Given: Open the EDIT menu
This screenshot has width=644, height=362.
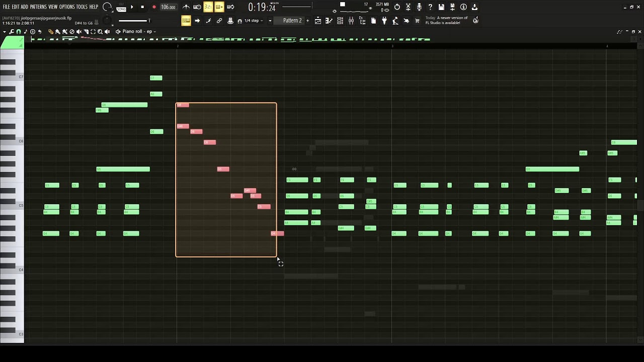Looking at the screenshot, I should pyautogui.click(x=16, y=7).
